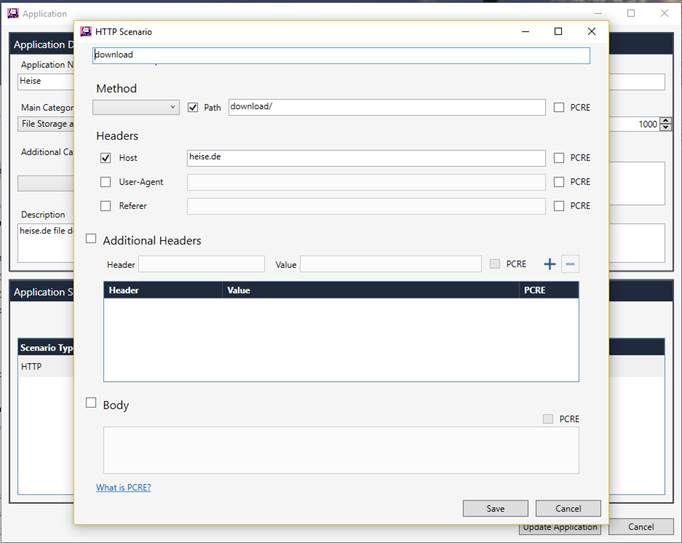Click the Body text area
Viewport: 682px width, 543px height.
point(341,450)
